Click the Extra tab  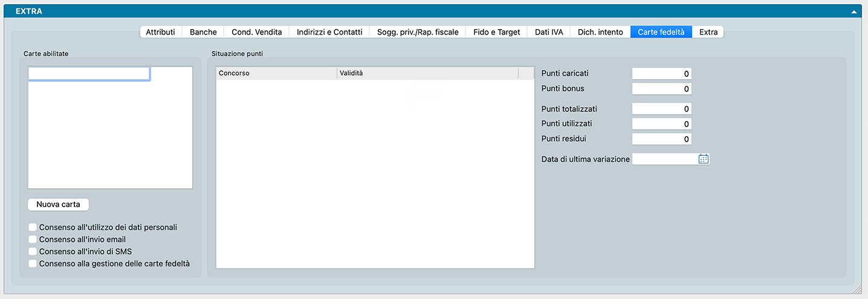point(708,32)
